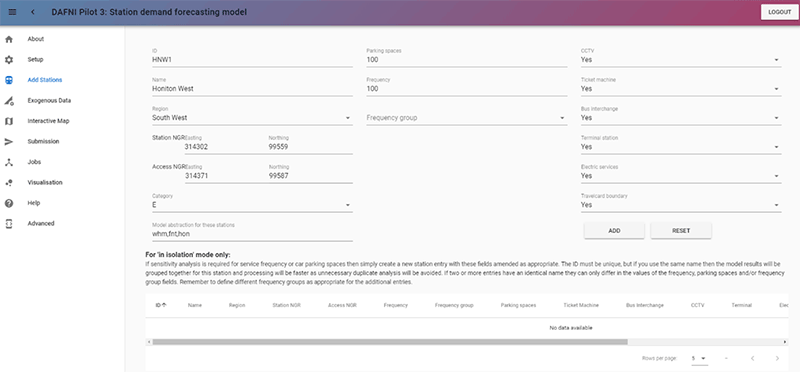
Task: Open the Jobs section
Action: [x=34, y=162]
